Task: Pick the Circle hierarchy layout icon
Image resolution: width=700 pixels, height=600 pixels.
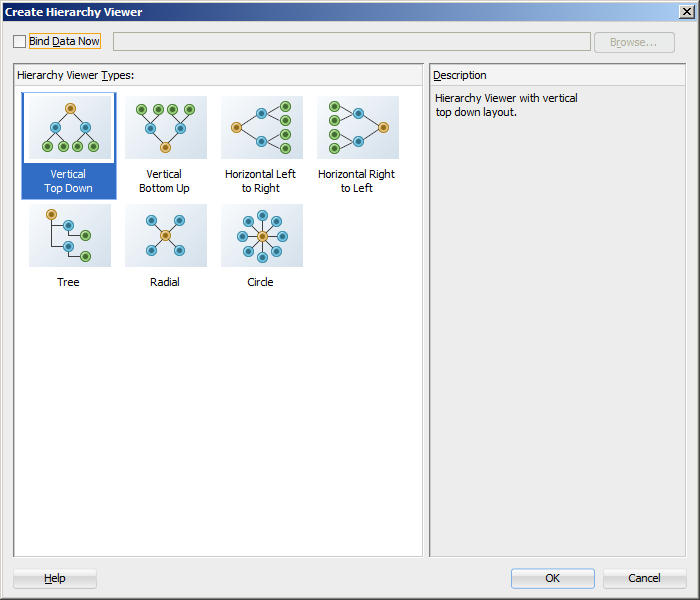Action: coord(262,236)
